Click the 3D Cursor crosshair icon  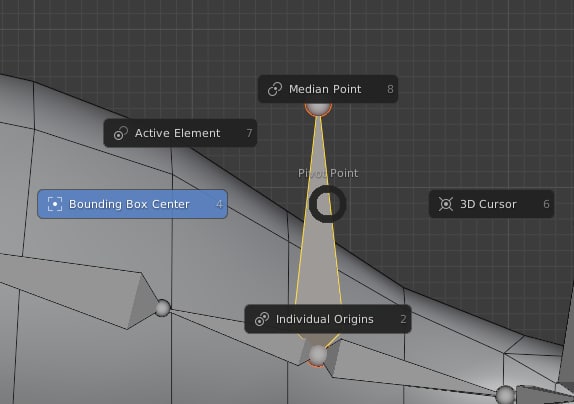446,204
